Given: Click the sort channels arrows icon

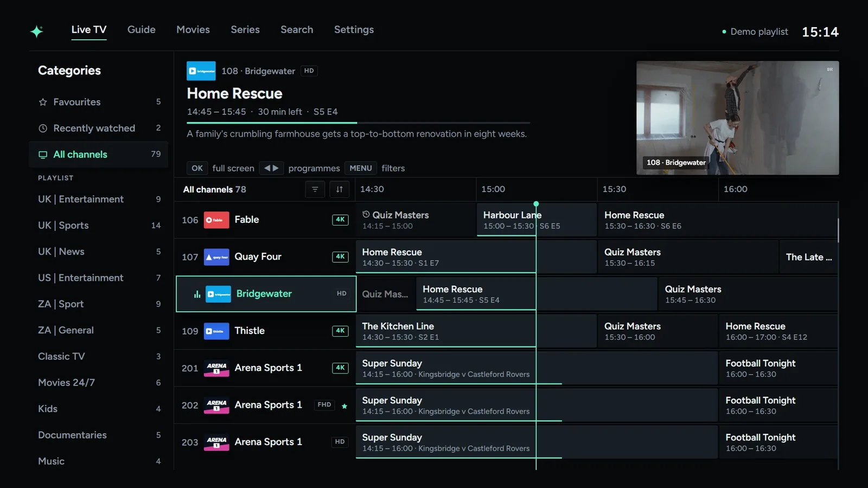Looking at the screenshot, I should tap(340, 189).
